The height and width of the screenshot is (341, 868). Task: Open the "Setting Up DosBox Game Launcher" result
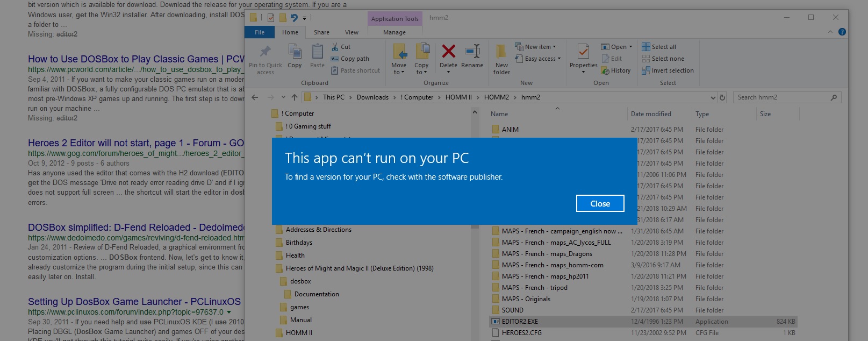click(134, 302)
